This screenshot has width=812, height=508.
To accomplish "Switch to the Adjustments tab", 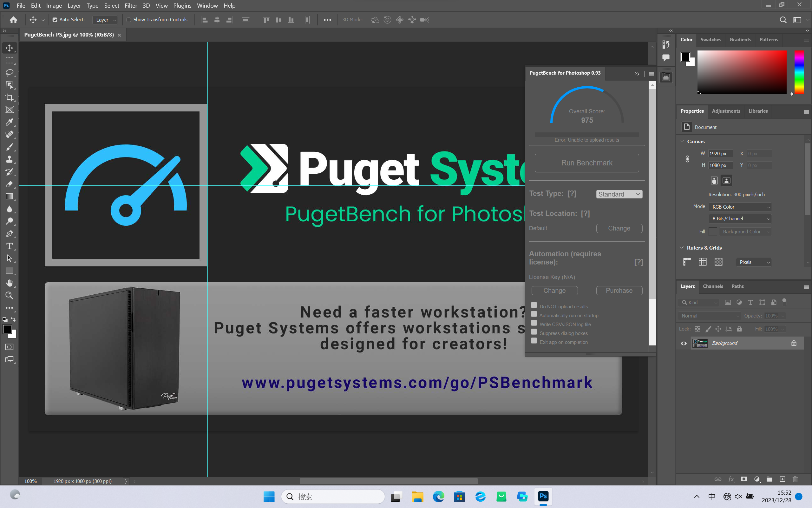I will (726, 111).
